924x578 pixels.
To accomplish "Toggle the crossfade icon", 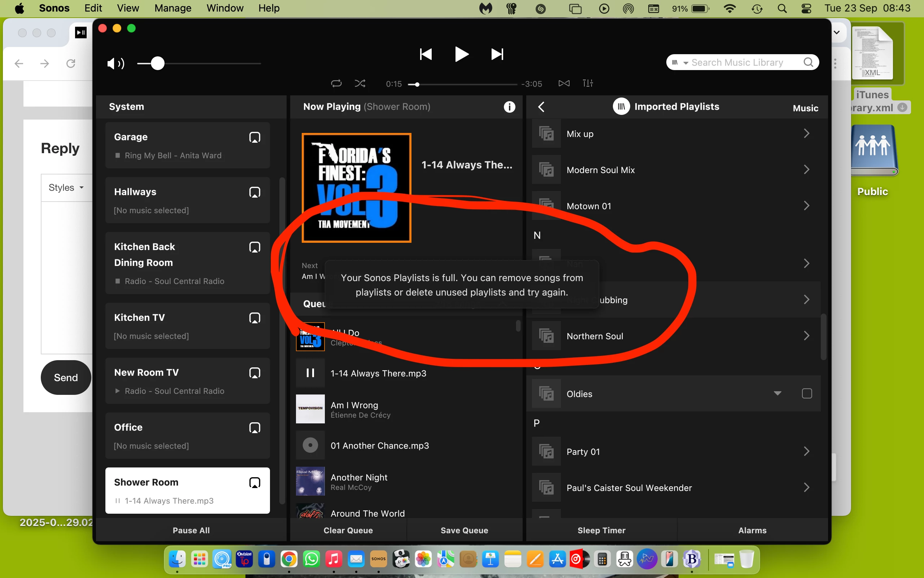I will click(564, 83).
